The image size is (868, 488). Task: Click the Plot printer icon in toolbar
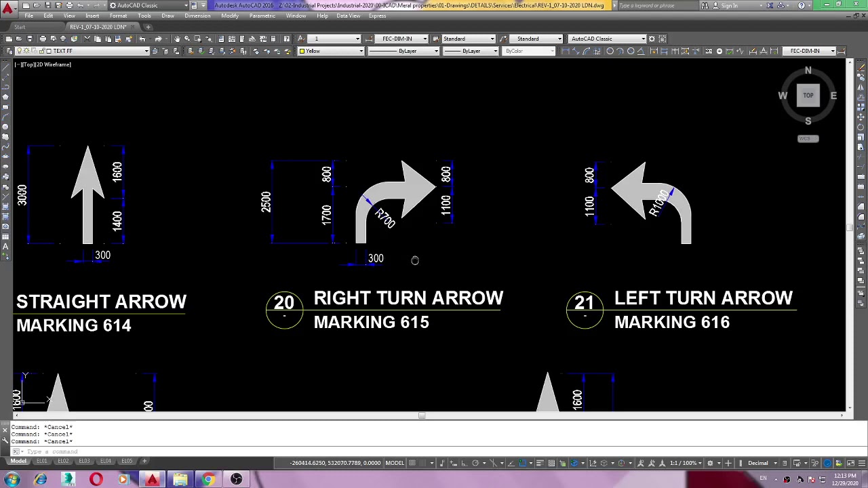pos(43,39)
